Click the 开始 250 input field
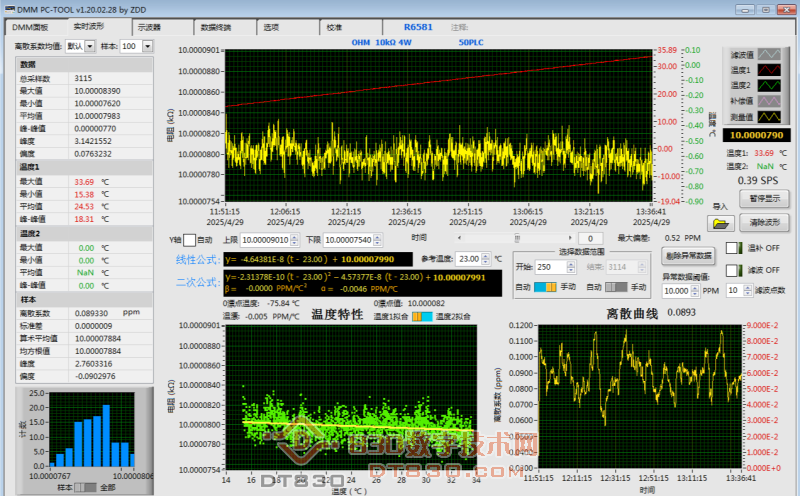 [x=551, y=267]
